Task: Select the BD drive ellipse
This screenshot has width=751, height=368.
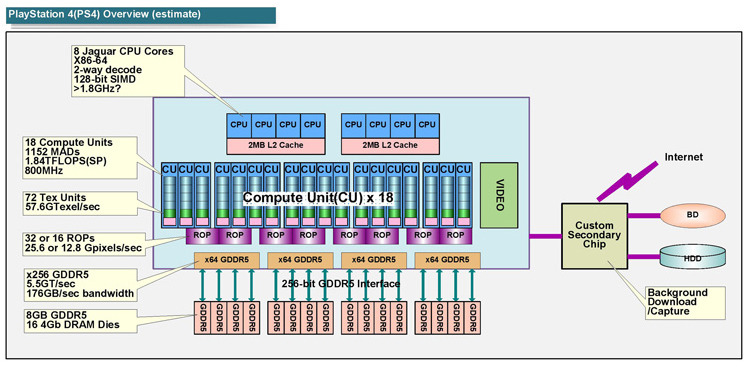Action: point(693,215)
